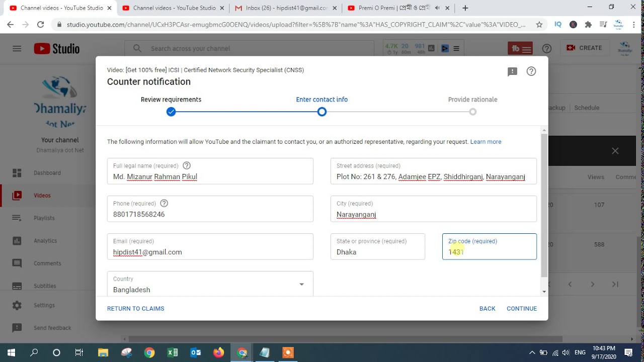Click RETURN TO CLAIMS link

click(x=135, y=308)
